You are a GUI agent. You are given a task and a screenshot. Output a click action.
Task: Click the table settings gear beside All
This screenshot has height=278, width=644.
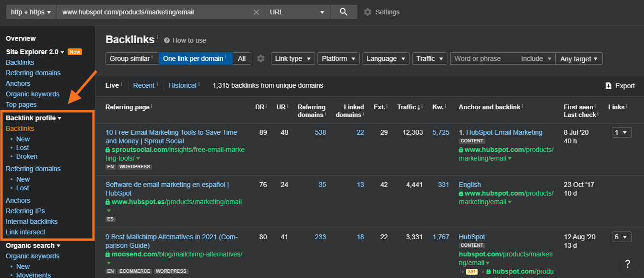tap(260, 58)
